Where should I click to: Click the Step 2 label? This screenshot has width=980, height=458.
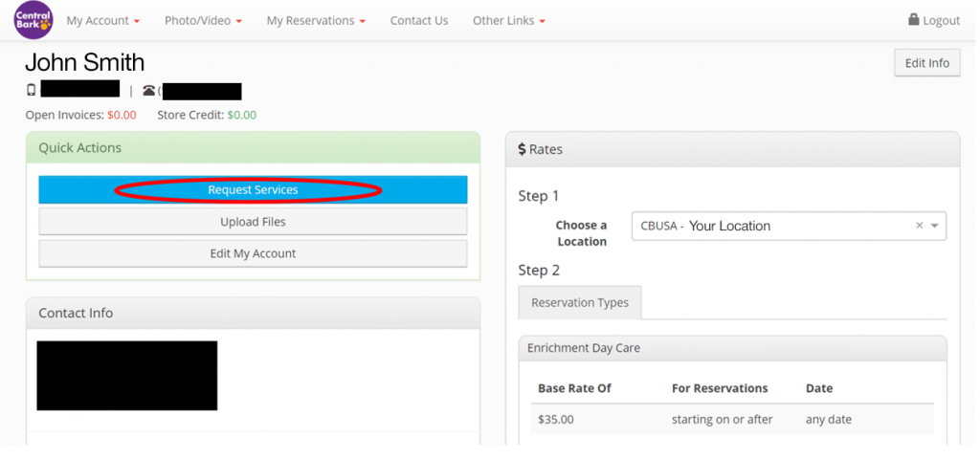(539, 271)
